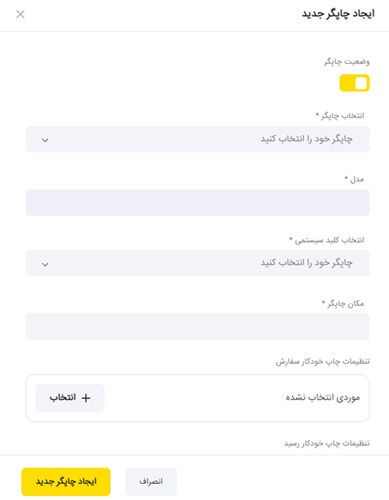
Task: Click the انتخاب چاپگر field label
Action: 340,116
